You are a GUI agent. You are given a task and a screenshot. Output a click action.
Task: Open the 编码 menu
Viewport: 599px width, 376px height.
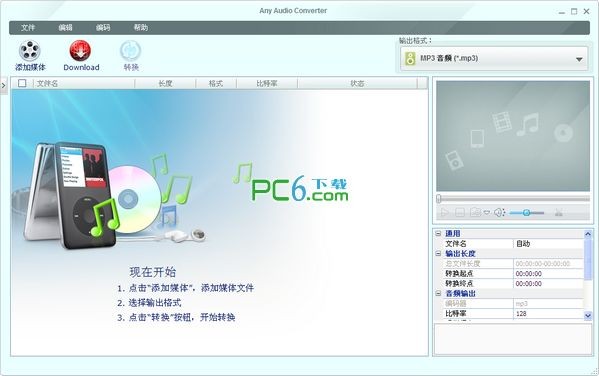click(x=103, y=28)
